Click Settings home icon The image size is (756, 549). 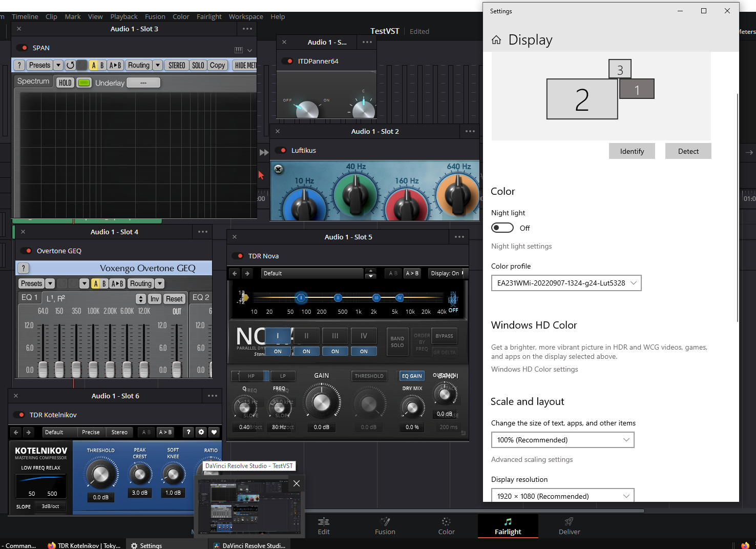(496, 40)
